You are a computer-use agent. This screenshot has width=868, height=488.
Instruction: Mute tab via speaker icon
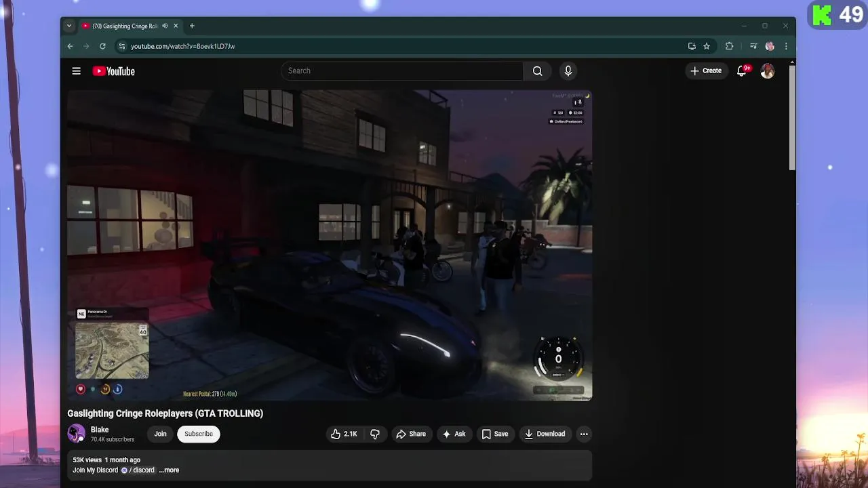coord(165,26)
